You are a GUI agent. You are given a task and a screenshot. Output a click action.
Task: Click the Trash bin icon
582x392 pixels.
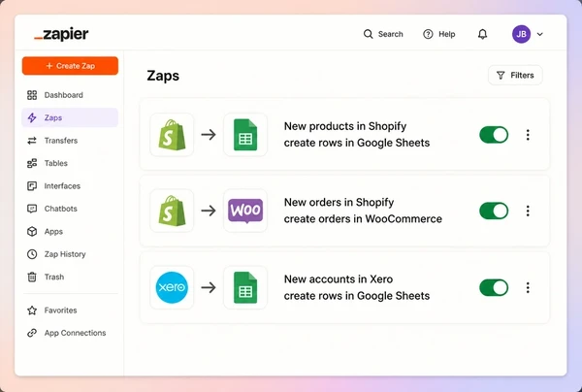tap(32, 277)
